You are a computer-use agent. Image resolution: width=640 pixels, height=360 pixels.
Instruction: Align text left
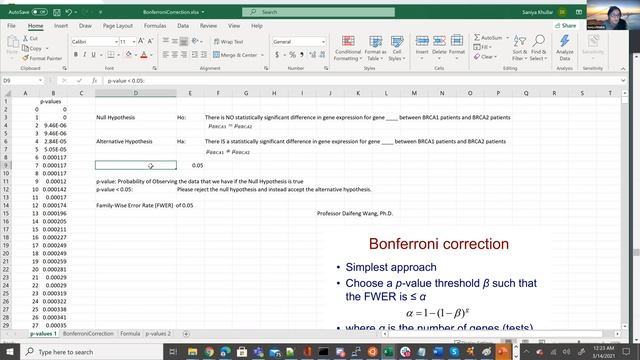165,55
